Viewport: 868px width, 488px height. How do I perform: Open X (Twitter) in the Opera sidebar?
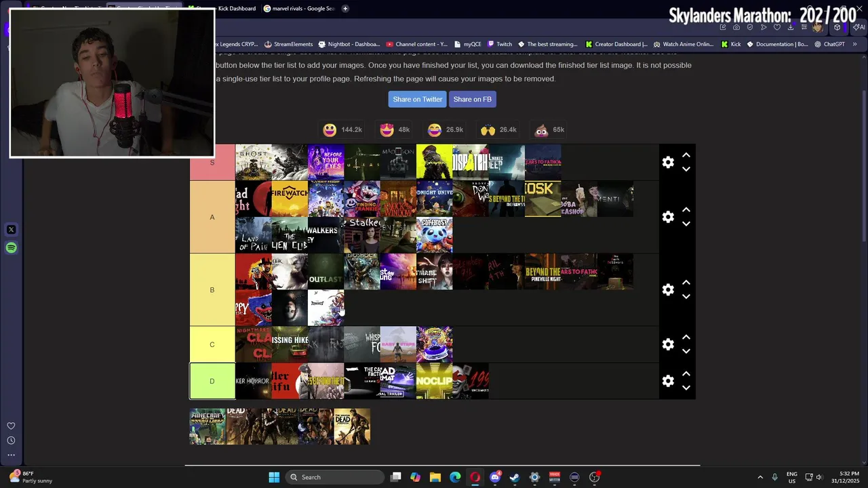(x=11, y=230)
